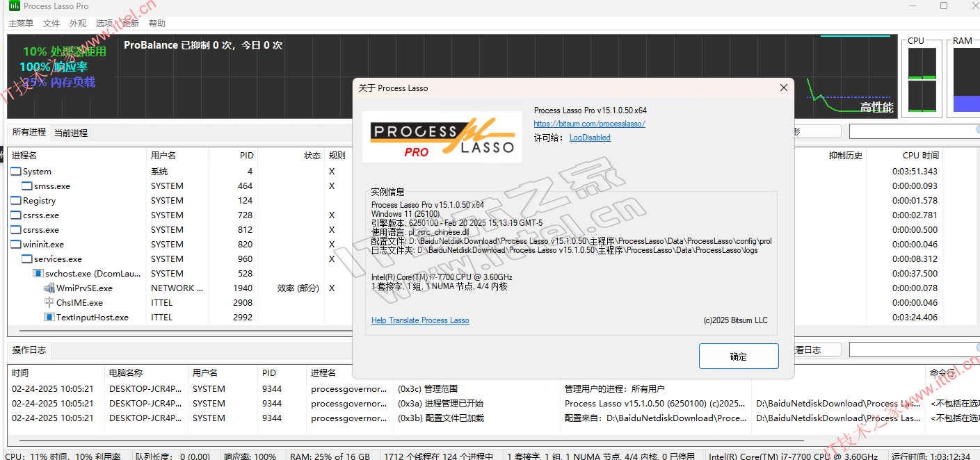Select the log entry '(0x3a) 进程管理已开始'
Image resolution: width=980 pixels, height=460 pixels.
[x=440, y=404]
